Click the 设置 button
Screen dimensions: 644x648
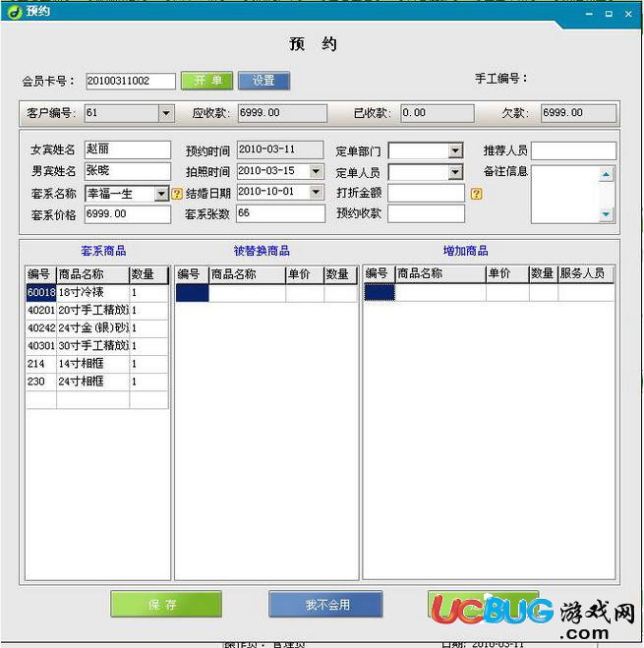264,81
